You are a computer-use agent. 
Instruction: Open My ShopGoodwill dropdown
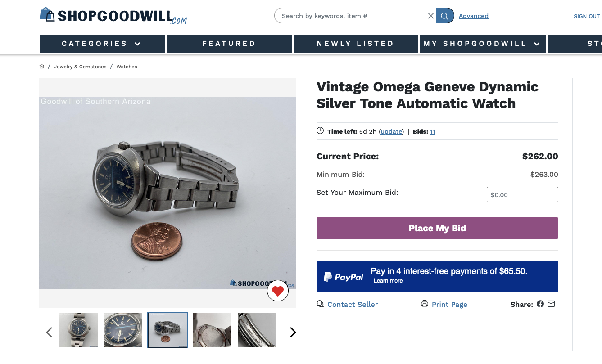click(x=482, y=44)
